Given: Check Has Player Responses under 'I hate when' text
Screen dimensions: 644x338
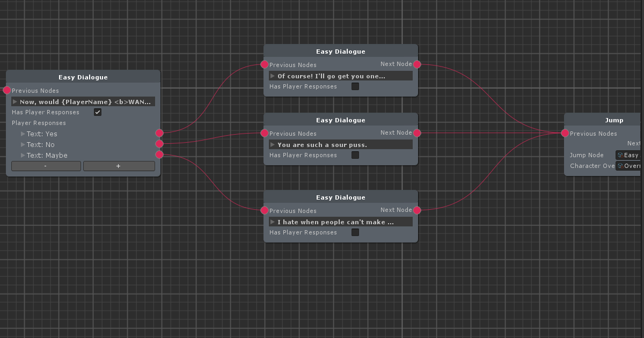Looking at the screenshot, I should pyautogui.click(x=355, y=232).
